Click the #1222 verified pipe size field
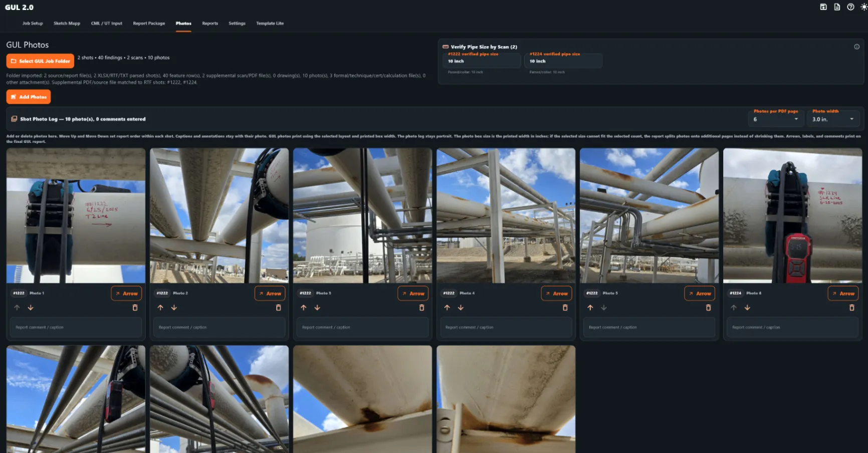This screenshot has height=453, width=868. coord(482,61)
